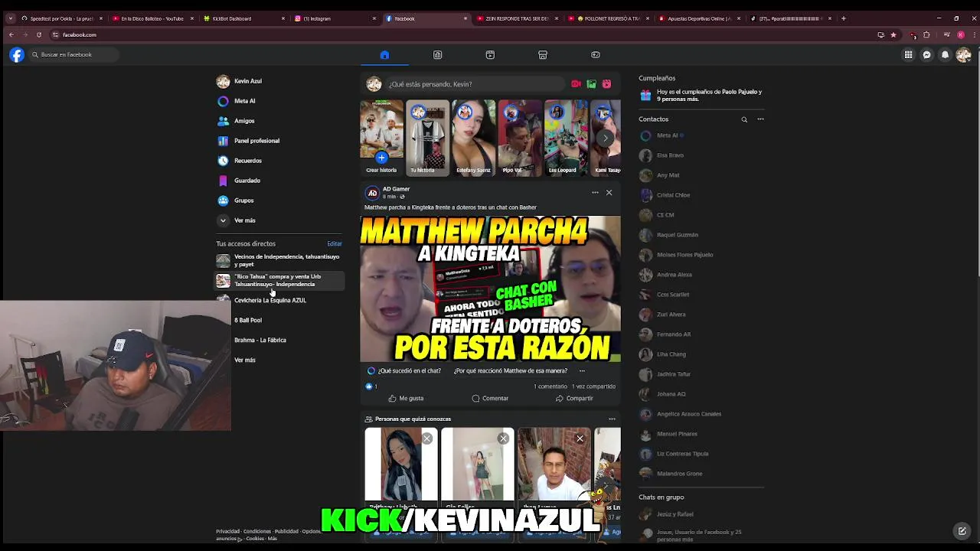Screen dimensions: 980x551
Task: Click the reel icon in composer
Action: (x=606, y=84)
